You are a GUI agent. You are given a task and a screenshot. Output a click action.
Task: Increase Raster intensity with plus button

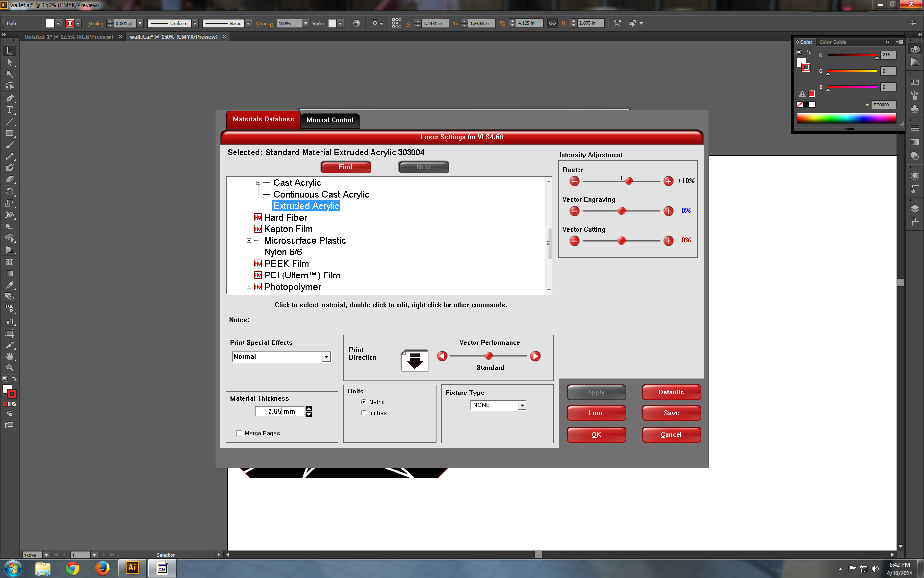point(668,181)
